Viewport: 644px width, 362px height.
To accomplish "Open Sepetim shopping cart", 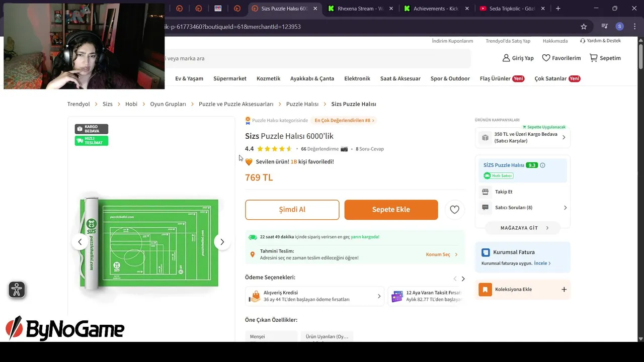I will coord(605,58).
